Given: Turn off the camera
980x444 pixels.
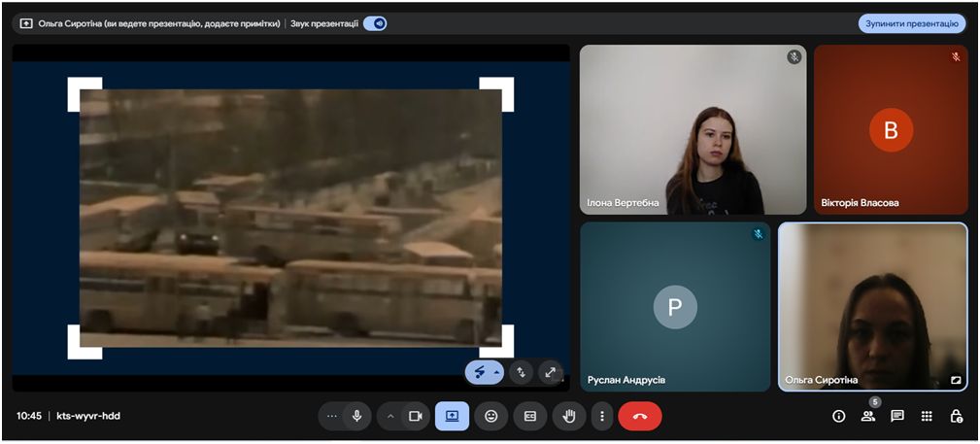Looking at the screenshot, I should [x=416, y=416].
